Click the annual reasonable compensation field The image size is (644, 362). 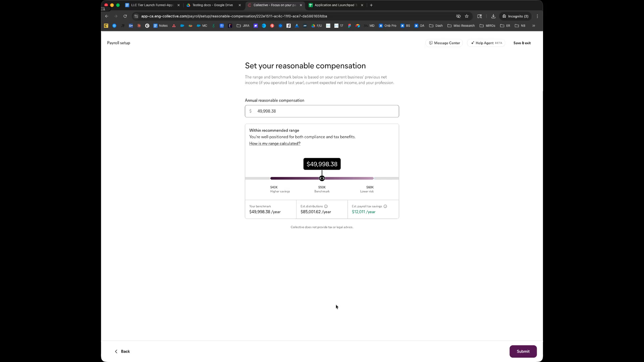[x=322, y=111]
